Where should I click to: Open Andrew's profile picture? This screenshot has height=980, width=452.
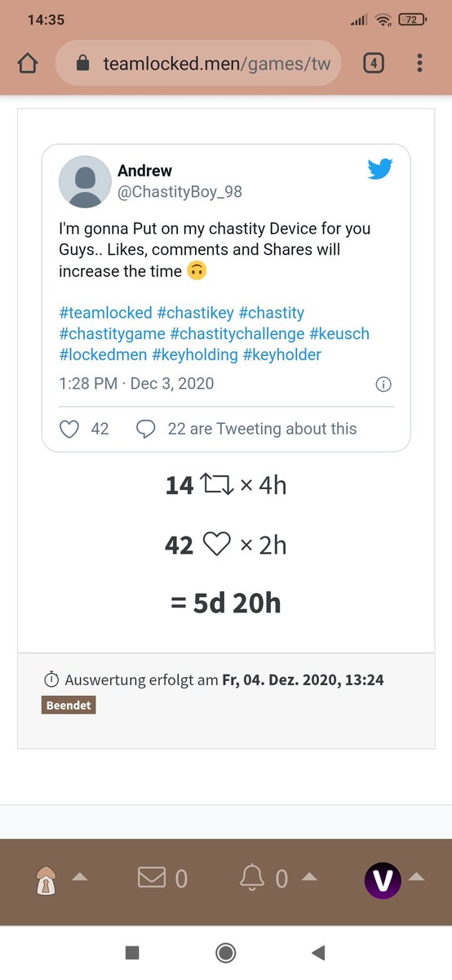click(x=85, y=181)
